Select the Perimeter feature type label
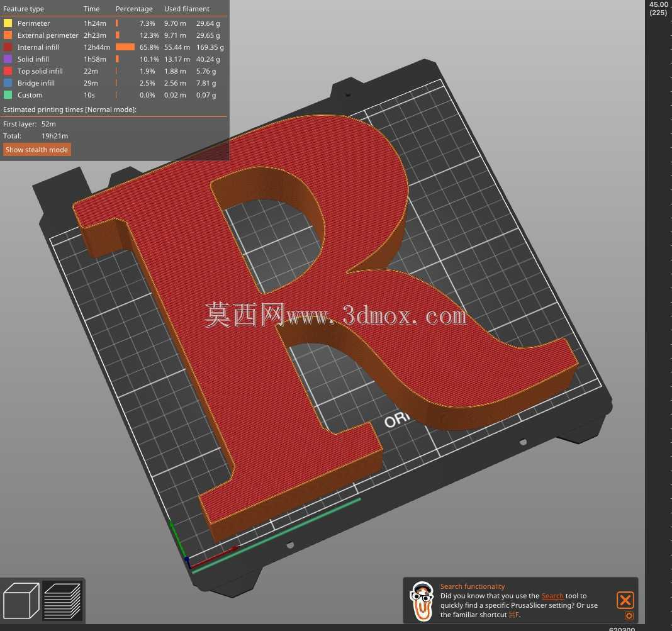Viewport: 672px width, 631px height. pos(34,23)
